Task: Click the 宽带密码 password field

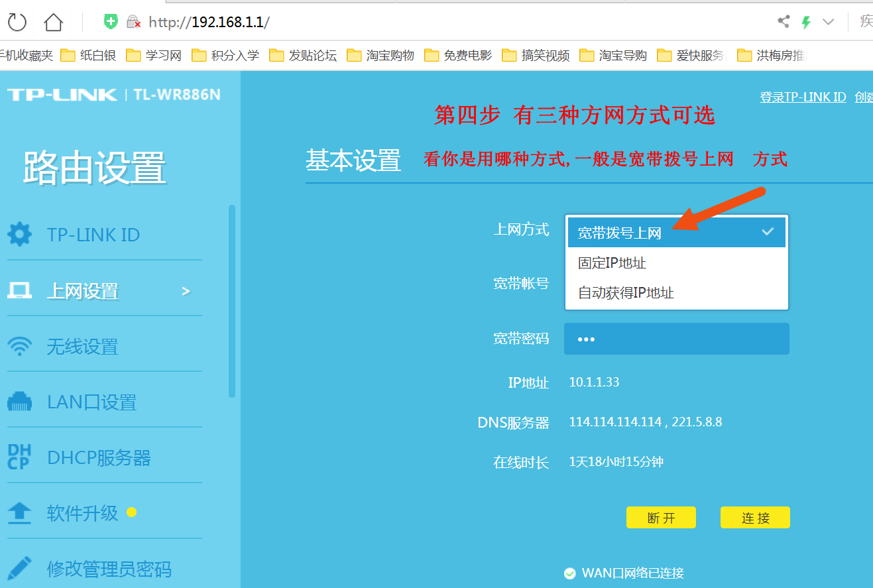Action: tap(677, 339)
